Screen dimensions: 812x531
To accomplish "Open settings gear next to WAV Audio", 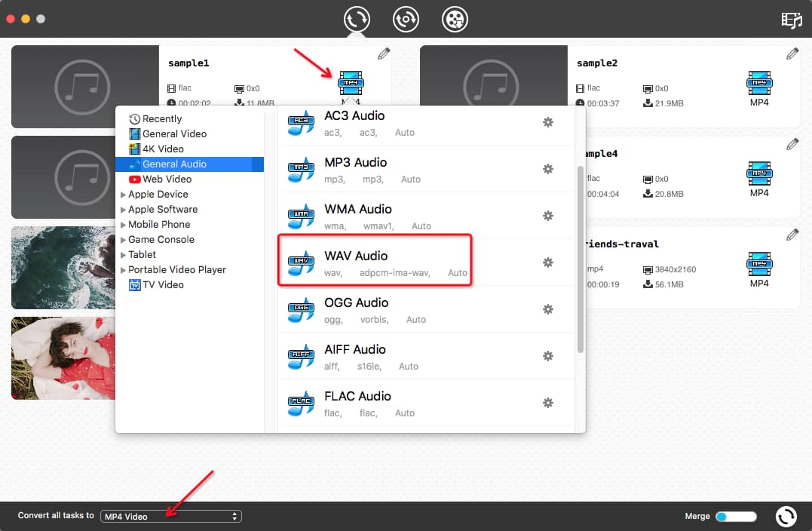I will [x=548, y=262].
